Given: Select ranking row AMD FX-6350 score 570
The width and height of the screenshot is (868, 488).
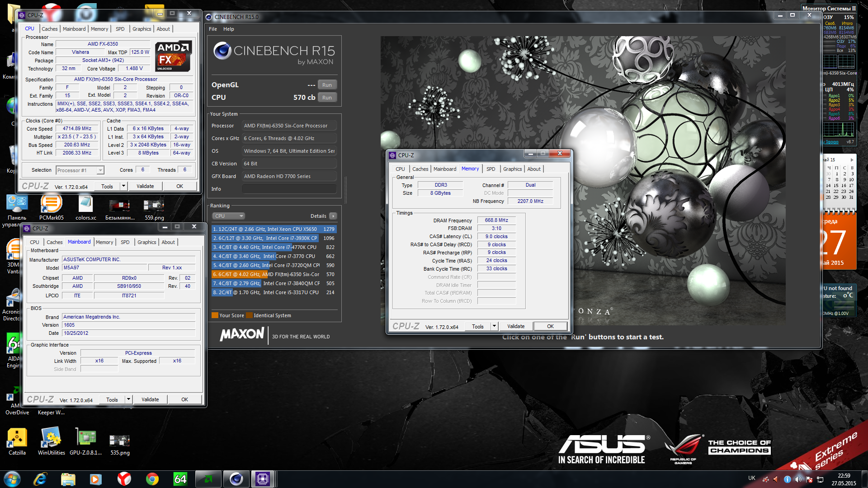Looking at the screenshot, I should [x=274, y=274].
